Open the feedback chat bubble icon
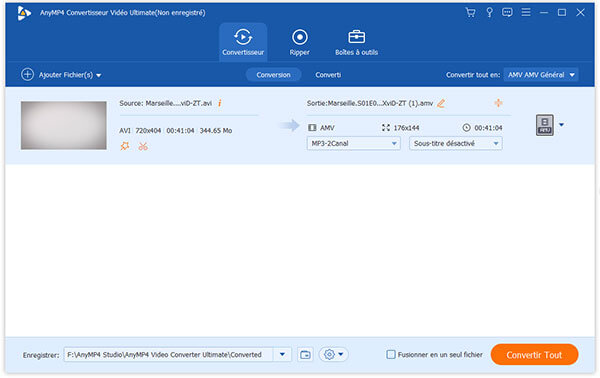 click(x=507, y=13)
